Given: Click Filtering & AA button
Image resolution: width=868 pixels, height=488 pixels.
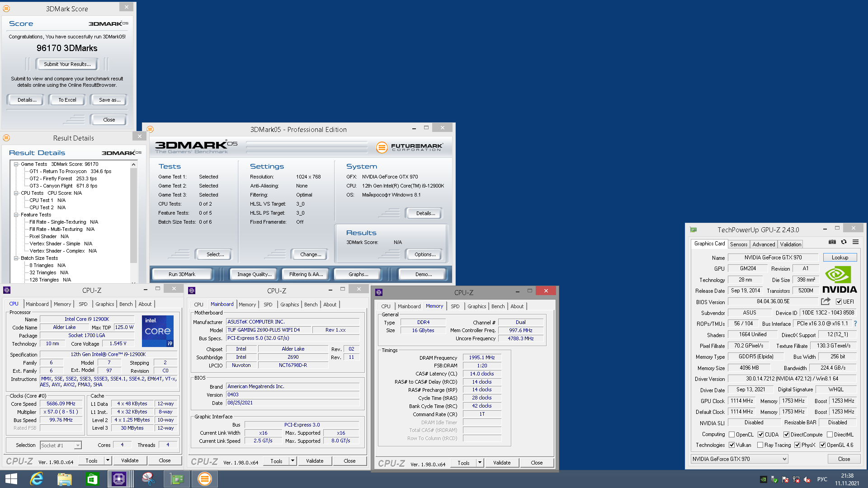Looking at the screenshot, I should pyautogui.click(x=306, y=274).
